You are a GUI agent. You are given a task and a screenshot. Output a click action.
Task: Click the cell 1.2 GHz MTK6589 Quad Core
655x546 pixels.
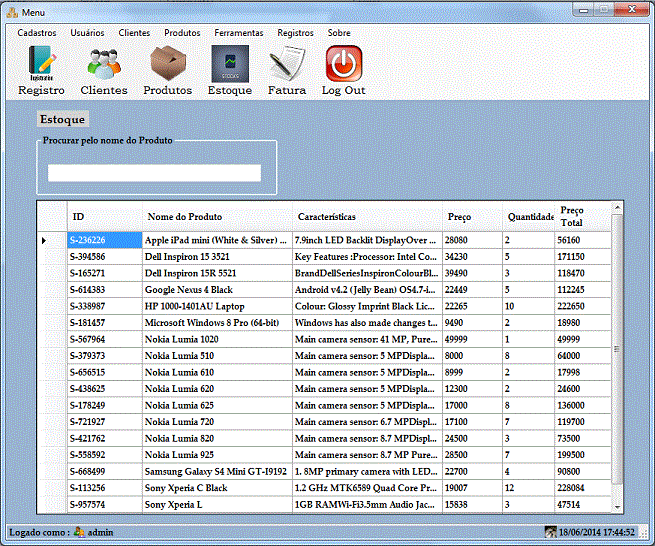click(368, 488)
